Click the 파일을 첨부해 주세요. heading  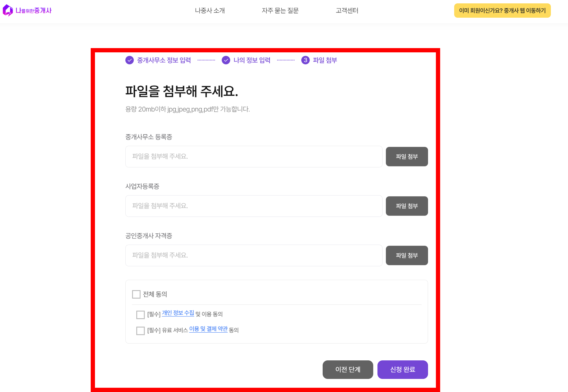pyautogui.click(x=182, y=91)
